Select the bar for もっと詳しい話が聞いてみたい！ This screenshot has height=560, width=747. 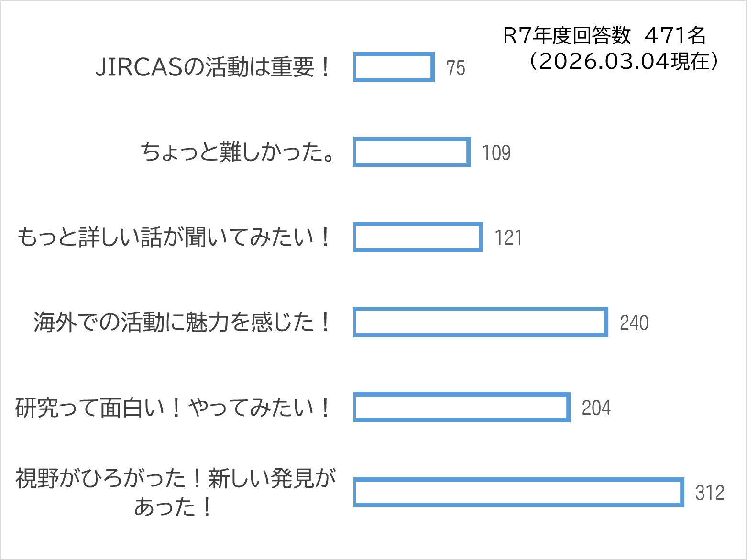point(418,237)
